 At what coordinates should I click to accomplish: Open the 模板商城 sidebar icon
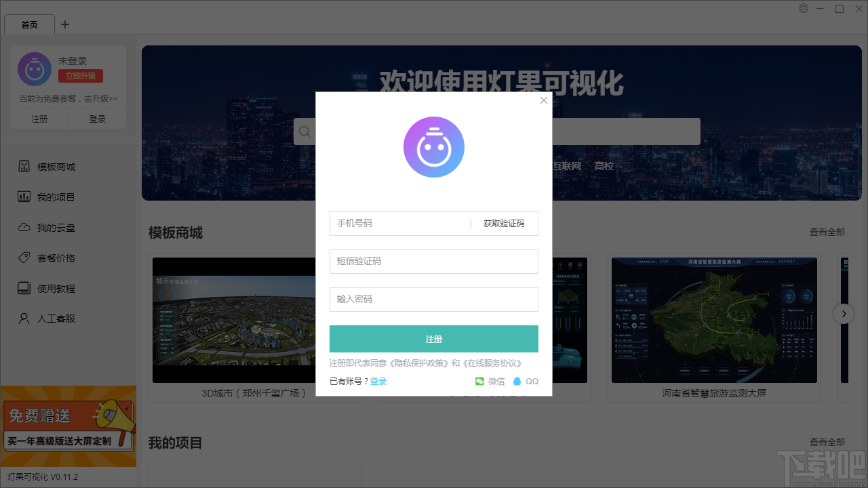pyautogui.click(x=24, y=167)
